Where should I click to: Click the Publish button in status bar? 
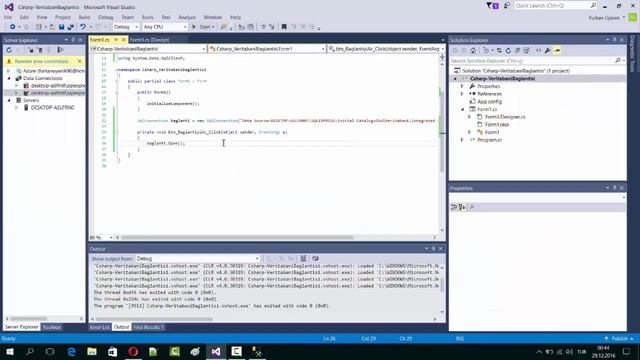click(619, 338)
